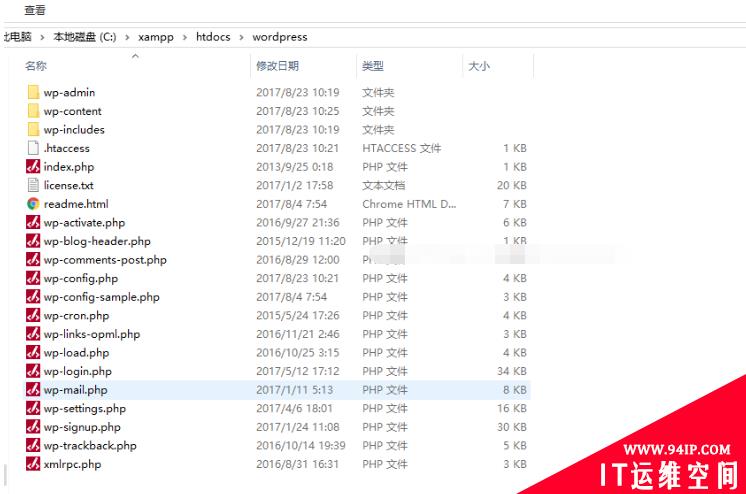
Task: Click the index.php file icon
Action: (x=33, y=167)
